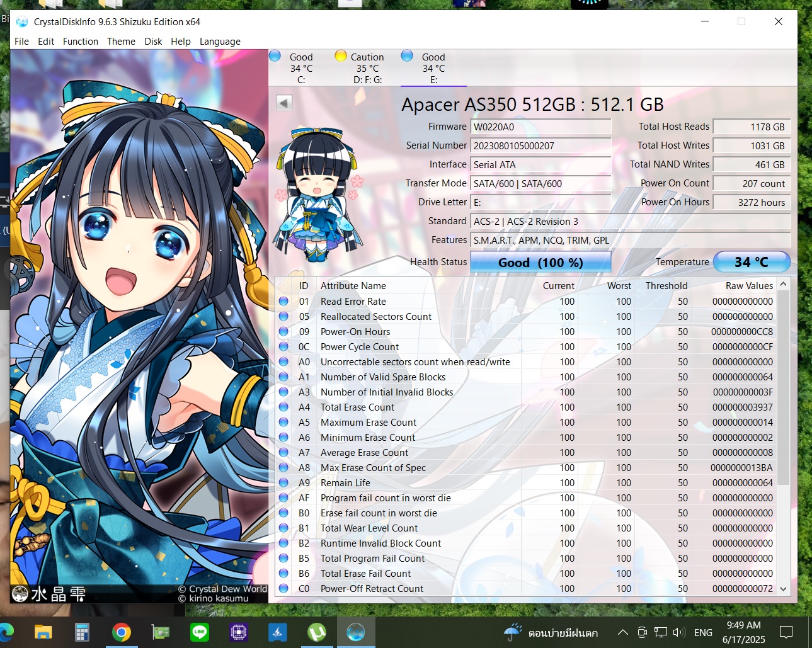Screen dimensions: 812x648
Task: Click status icon for Reallocated Sectors Count
Action: click(283, 317)
